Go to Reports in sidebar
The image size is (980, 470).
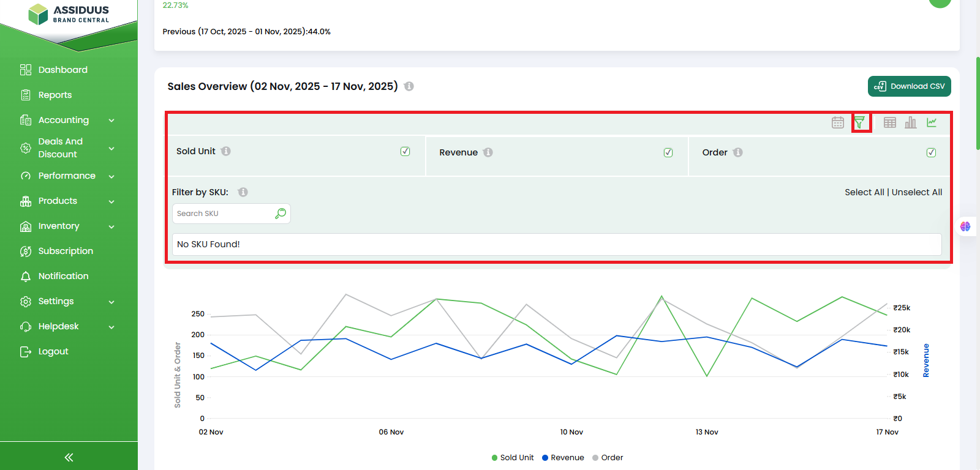pos(55,95)
